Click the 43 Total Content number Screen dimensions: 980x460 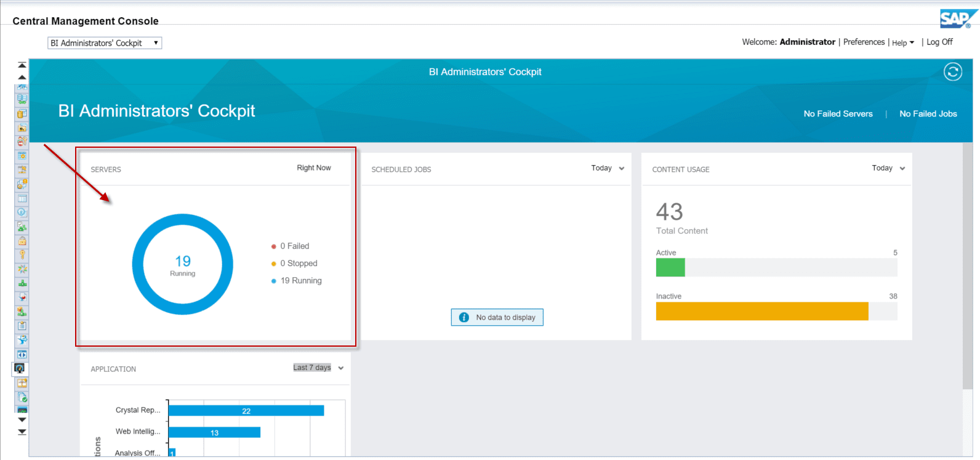(x=669, y=212)
